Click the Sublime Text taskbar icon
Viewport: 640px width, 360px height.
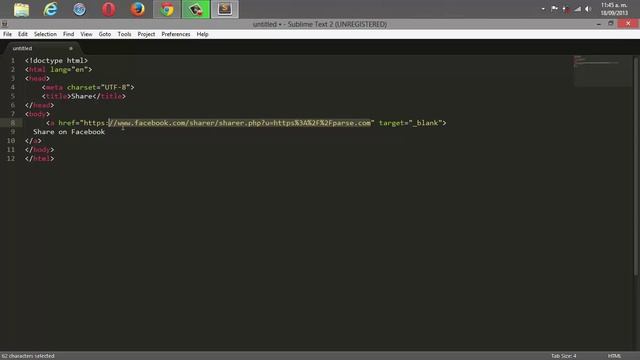pyautogui.click(x=225, y=9)
